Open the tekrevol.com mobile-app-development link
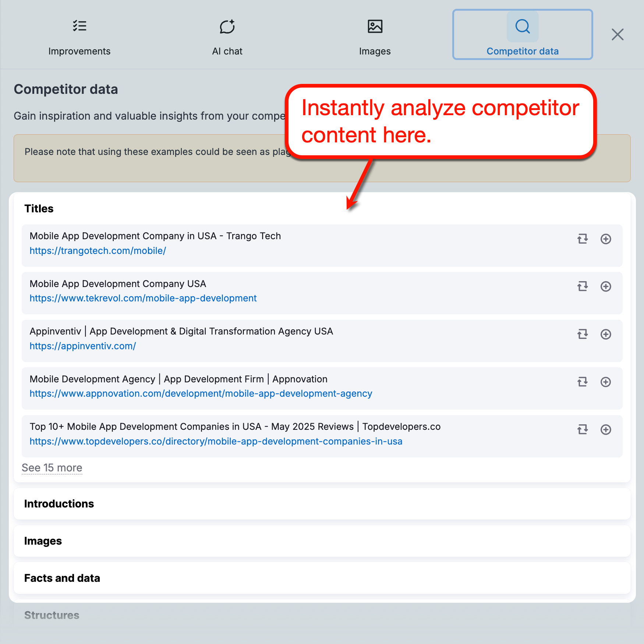644x644 pixels. coord(143,298)
